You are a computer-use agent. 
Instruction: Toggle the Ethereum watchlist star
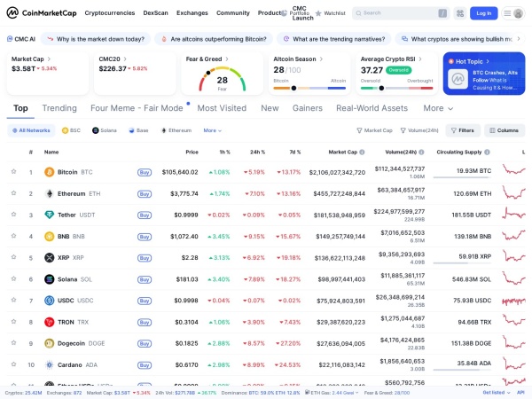[x=13, y=193]
